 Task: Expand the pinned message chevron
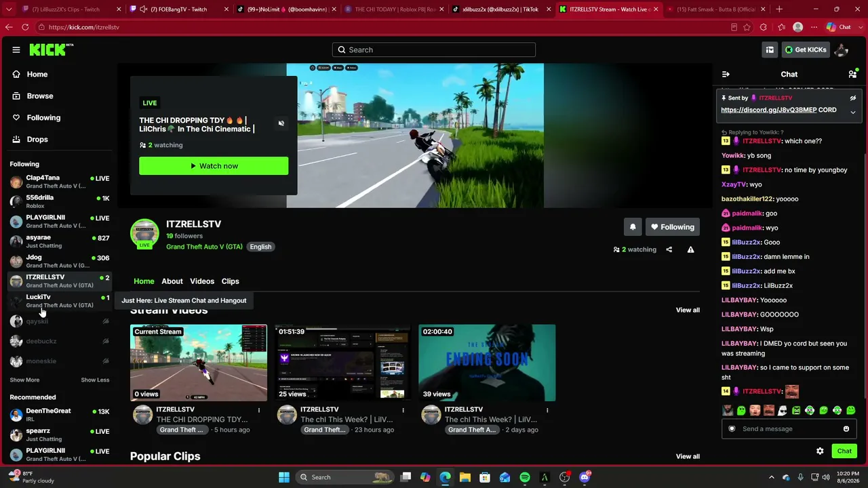(853, 112)
